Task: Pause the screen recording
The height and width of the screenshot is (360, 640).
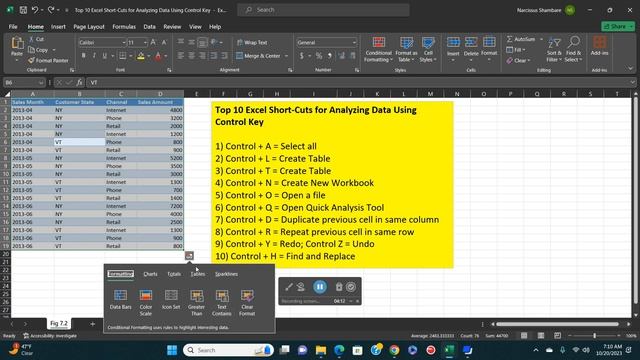Action: (x=320, y=287)
